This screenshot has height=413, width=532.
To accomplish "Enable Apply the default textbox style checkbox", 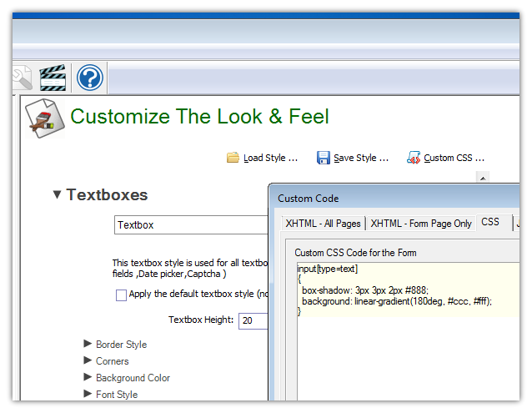I will click(121, 295).
